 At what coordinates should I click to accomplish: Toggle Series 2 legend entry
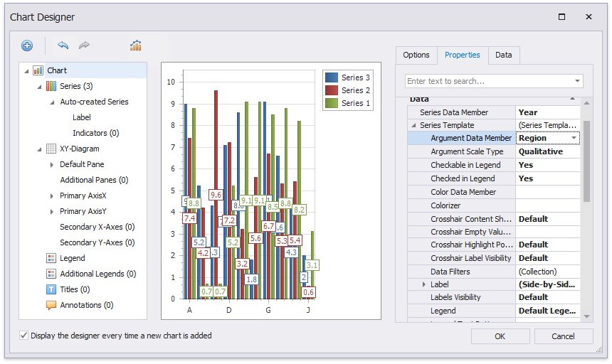[347, 90]
